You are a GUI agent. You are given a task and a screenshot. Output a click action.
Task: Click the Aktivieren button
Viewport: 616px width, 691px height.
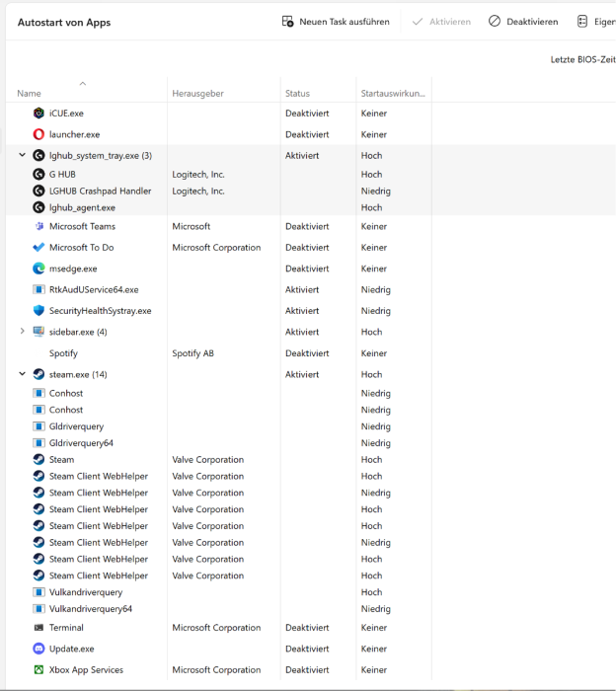[x=441, y=22]
